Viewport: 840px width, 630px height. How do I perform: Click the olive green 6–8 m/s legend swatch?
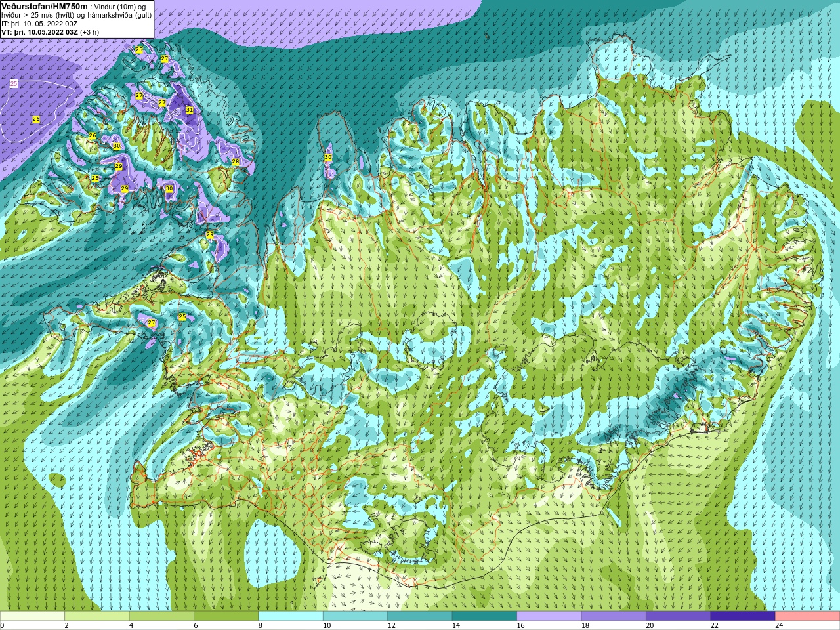226,616
